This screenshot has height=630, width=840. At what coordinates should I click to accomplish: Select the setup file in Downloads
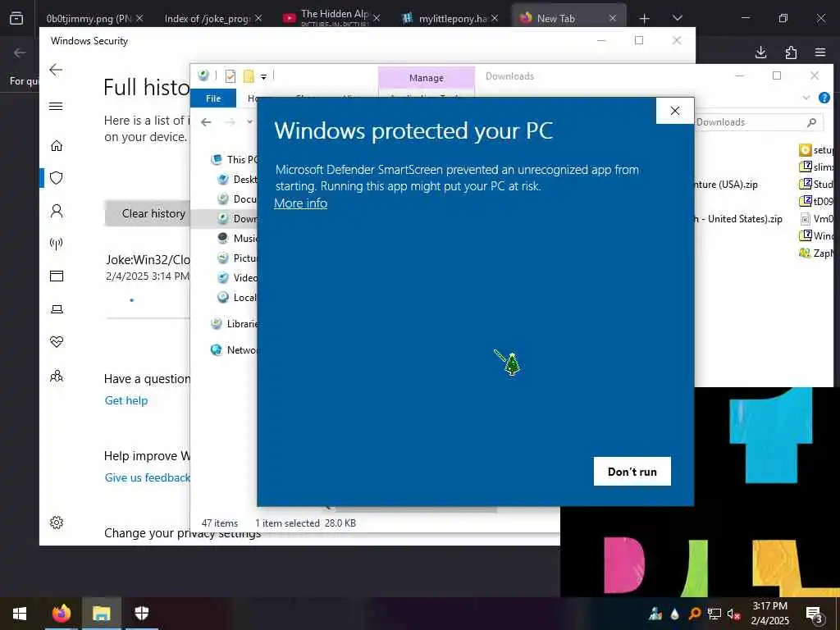pos(816,150)
